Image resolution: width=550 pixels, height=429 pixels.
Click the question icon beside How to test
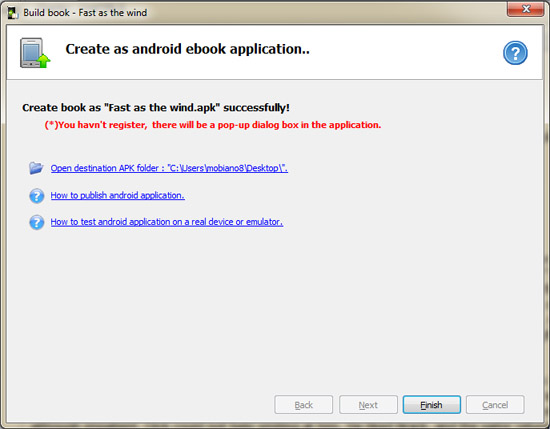(x=36, y=222)
